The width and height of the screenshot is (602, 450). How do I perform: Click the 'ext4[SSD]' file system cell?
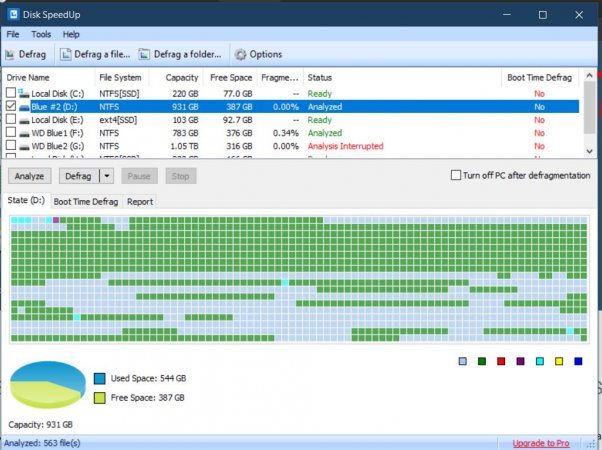click(118, 120)
